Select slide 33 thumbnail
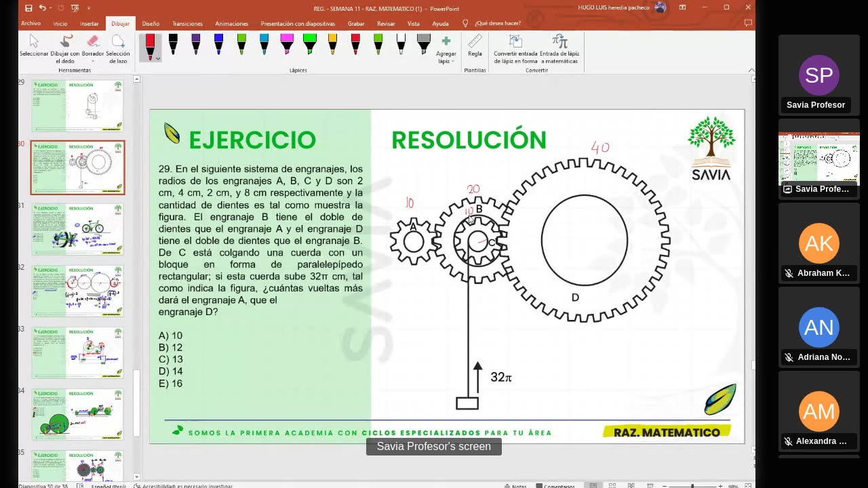Screen dimensions: 868x488 click(77, 352)
